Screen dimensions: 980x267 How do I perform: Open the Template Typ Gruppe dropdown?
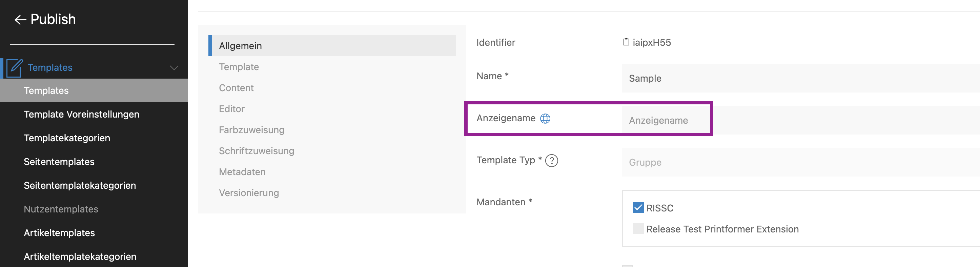coord(799,162)
